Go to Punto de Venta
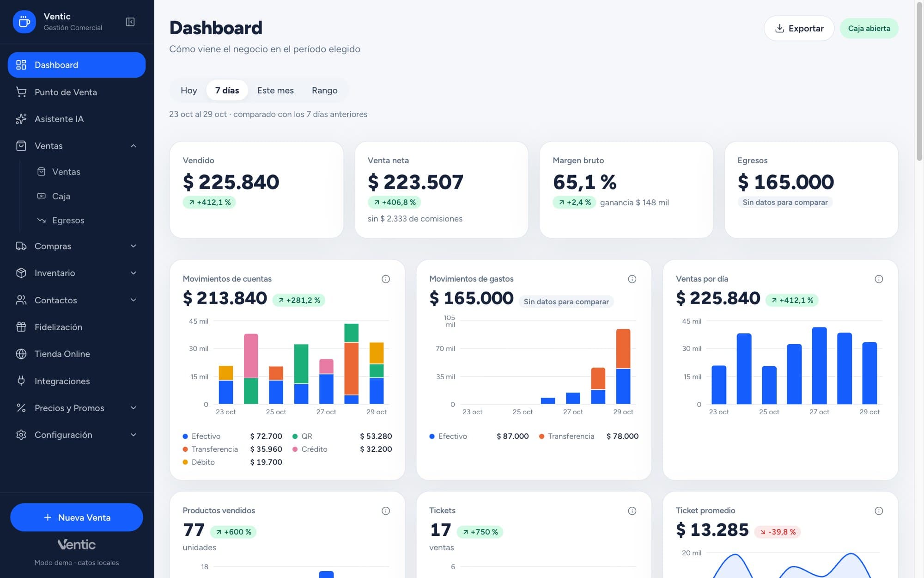Screen dimensions: 924x578 pos(77,92)
